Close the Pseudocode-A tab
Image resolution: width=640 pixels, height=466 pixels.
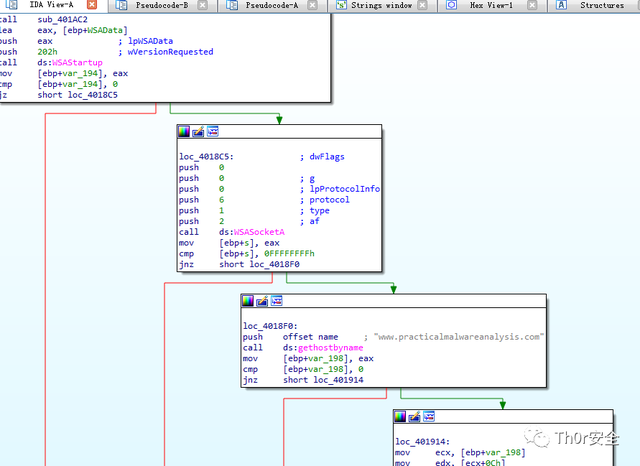[x=312, y=5]
